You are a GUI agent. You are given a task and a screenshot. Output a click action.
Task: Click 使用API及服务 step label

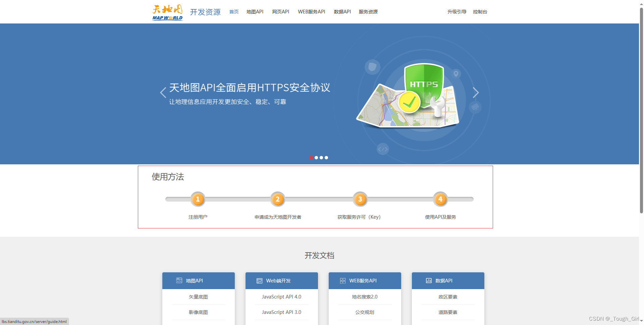(440, 217)
